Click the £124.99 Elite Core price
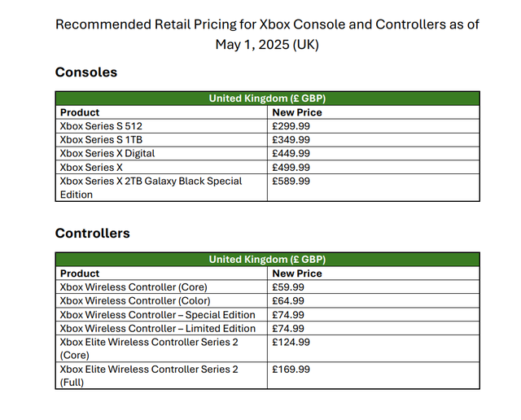 point(291,343)
